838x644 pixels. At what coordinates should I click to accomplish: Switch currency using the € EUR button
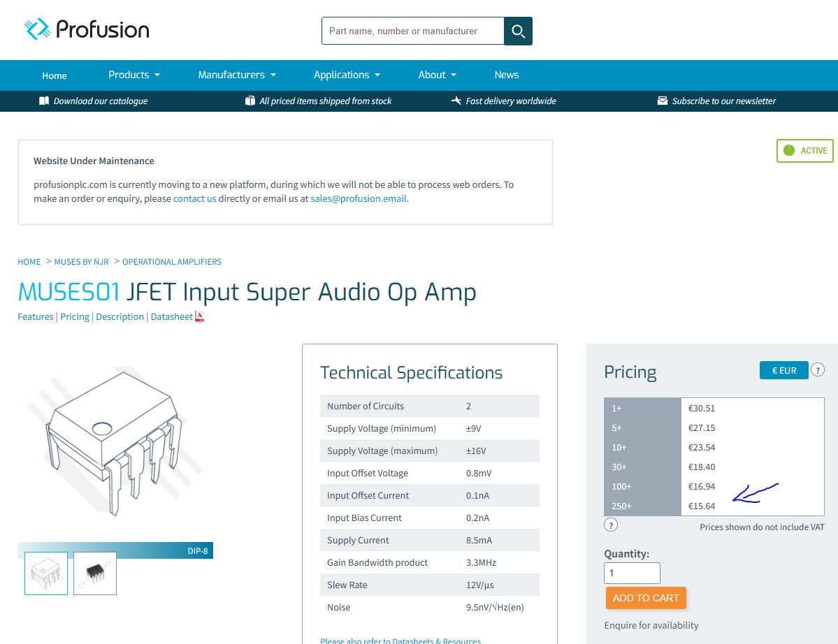coord(783,370)
